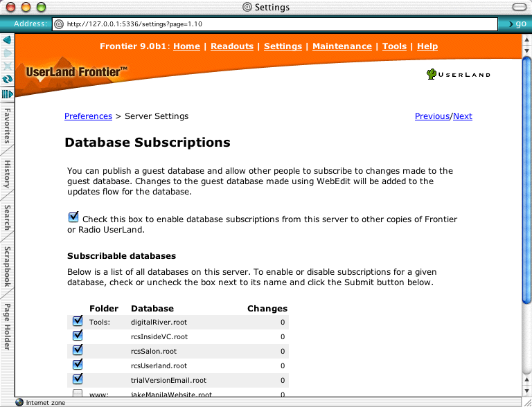Viewport: 532px width, 407px height.
Task: Uncheck enable database subscriptions checkbox
Action: tap(73, 217)
